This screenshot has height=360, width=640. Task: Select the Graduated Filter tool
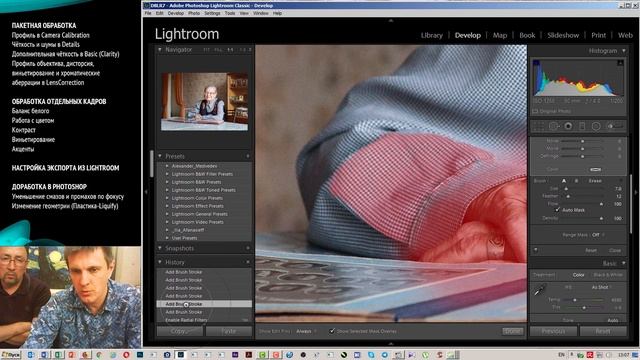[x=582, y=126]
